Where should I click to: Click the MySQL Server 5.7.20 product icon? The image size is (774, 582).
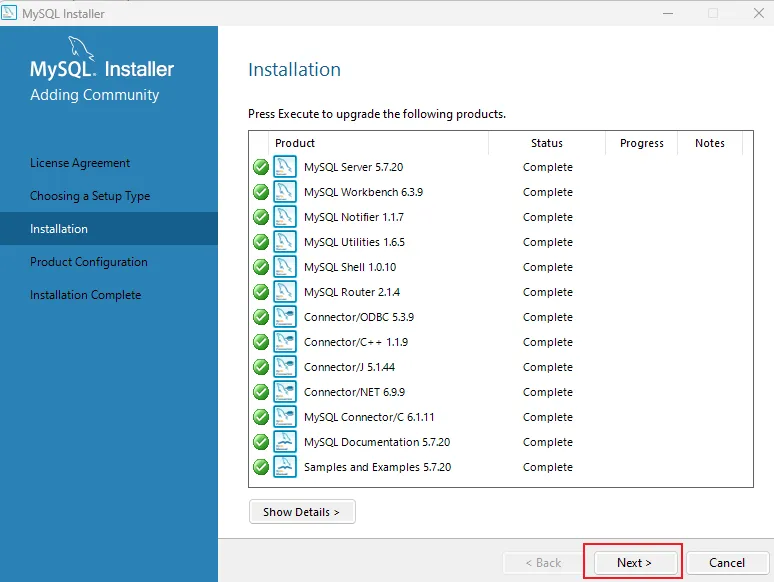(x=285, y=167)
